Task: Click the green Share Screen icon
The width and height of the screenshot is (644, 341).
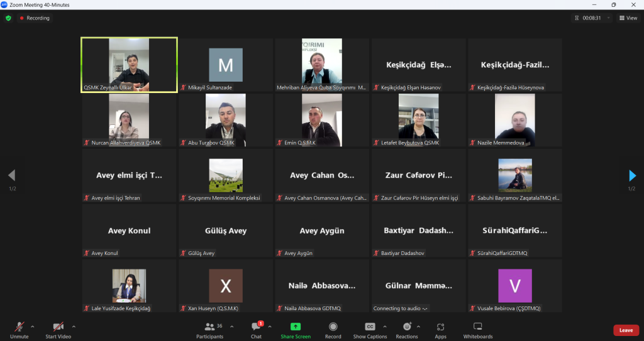Action: tap(296, 327)
